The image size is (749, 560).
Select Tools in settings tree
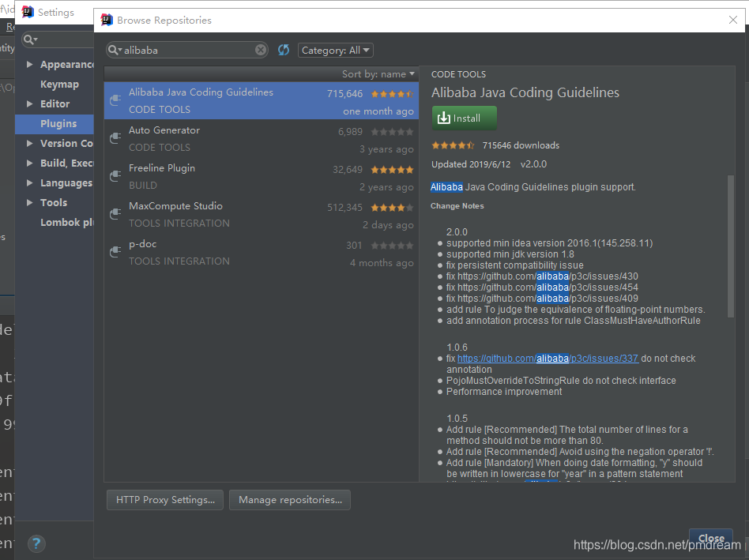coord(54,202)
